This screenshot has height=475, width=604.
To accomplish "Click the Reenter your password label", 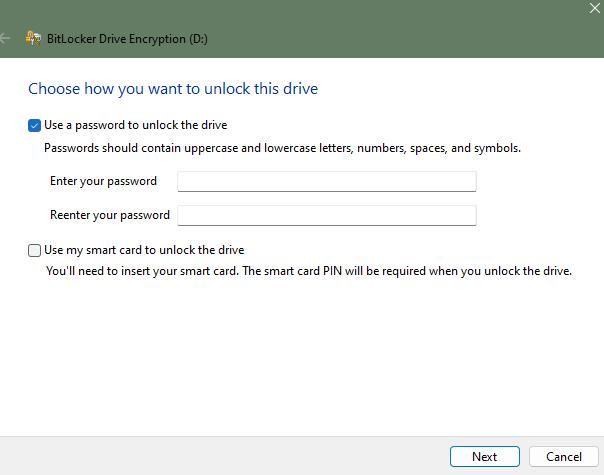I will 110,215.
